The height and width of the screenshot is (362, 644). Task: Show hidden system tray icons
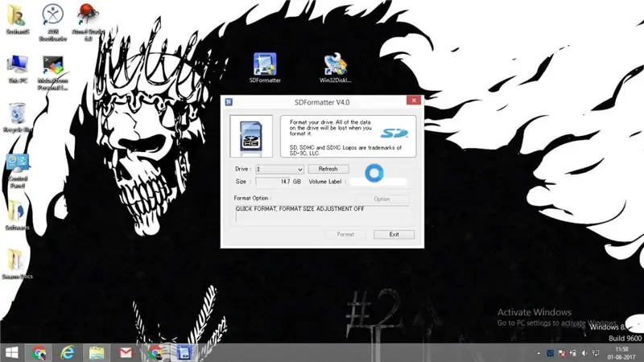point(539,353)
